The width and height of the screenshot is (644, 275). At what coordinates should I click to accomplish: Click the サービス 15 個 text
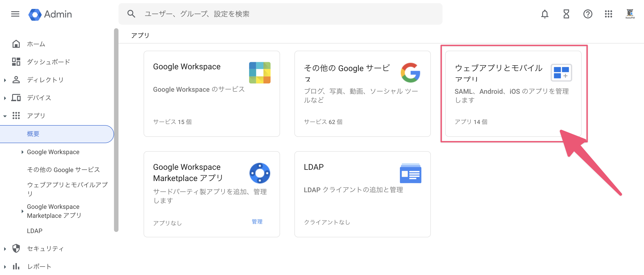tap(172, 122)
